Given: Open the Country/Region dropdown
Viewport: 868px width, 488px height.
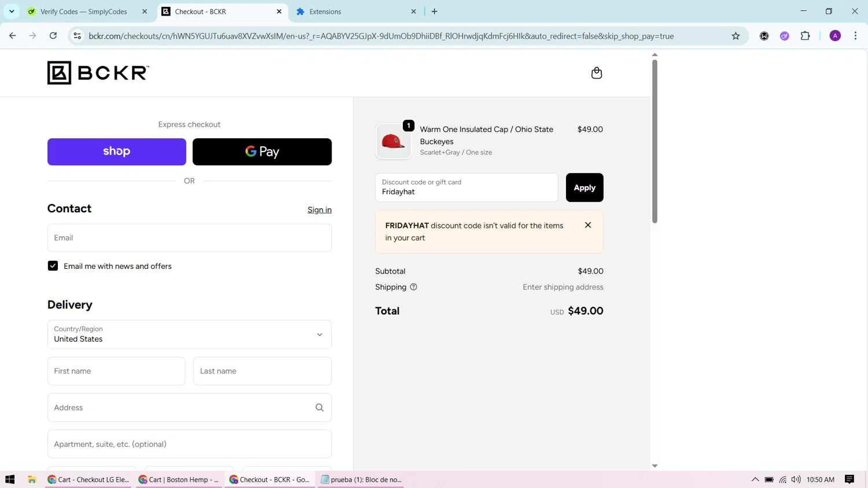Looking at the screenshot, I should (189, 334).
